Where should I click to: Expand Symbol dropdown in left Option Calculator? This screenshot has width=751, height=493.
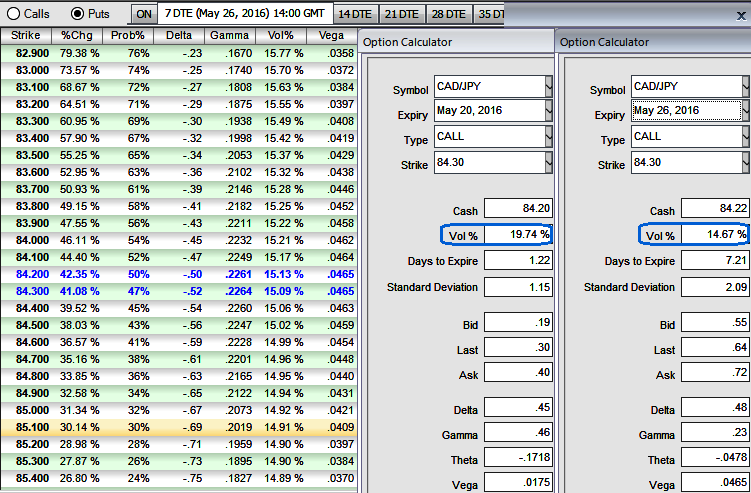(x=548, y=87)
